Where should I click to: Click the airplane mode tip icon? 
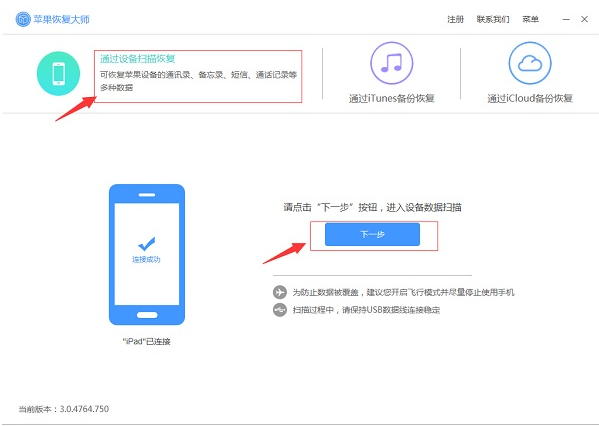pyautogui.click(x=280, y=292)
